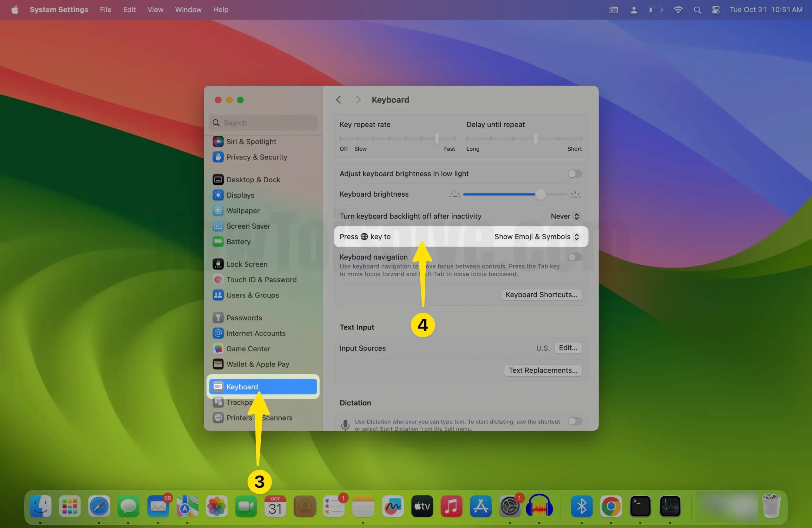Open Privacy & Security settings in sidebar

[x=257, y=157]
